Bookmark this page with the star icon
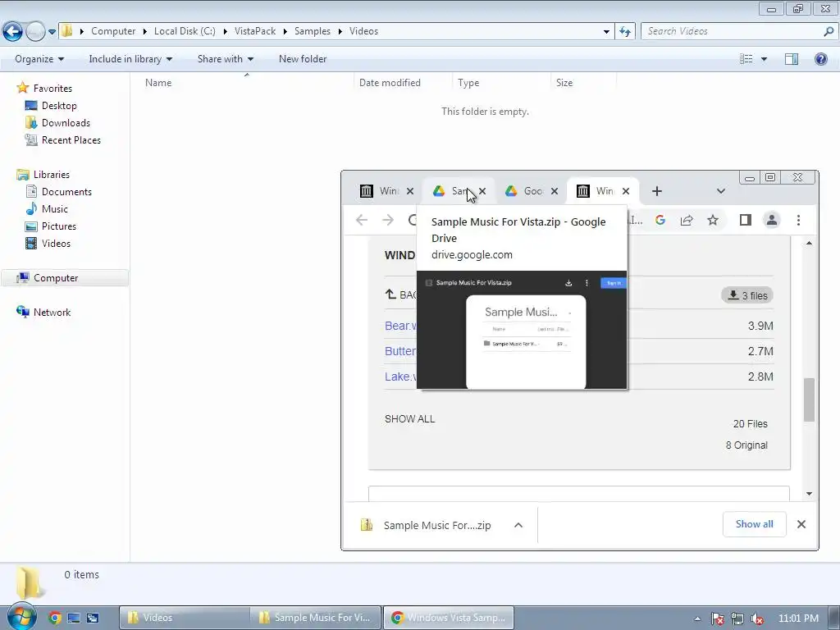The width and height of the screenshot is (840, 630). coord(713,220)
